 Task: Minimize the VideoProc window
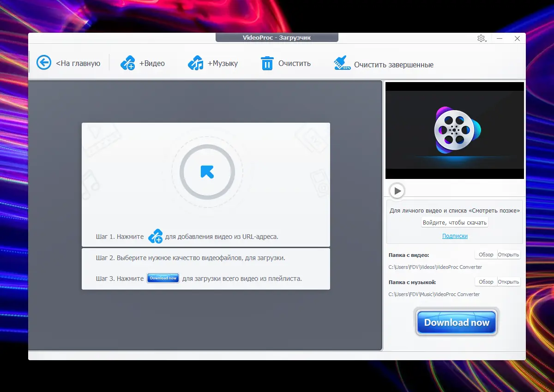[500, 39]
